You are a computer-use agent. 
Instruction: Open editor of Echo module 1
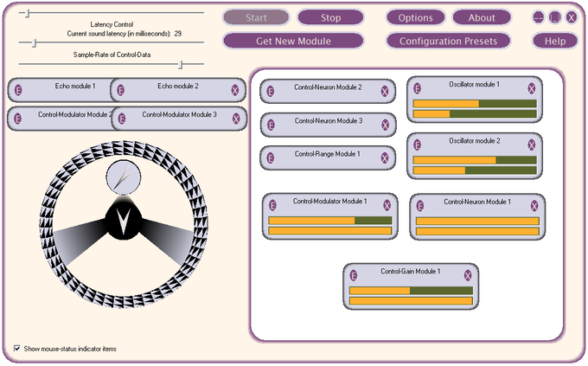click(x=18, y=90)
